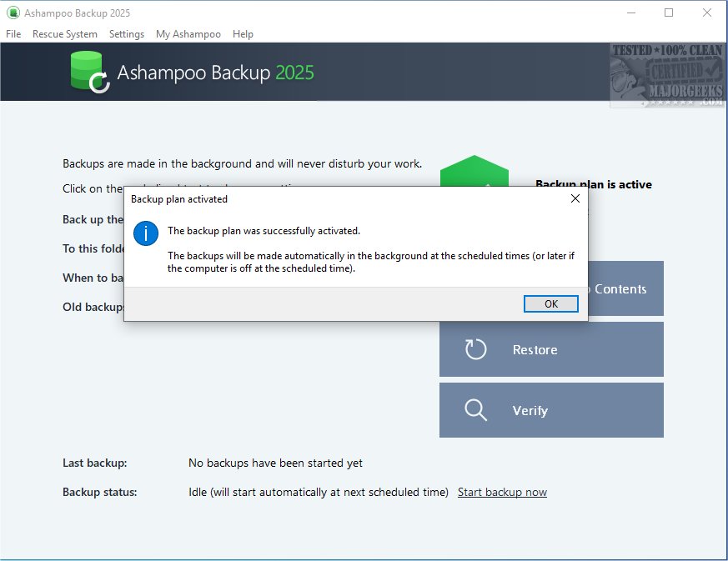This screenshot has width=728, height=561.
Task: Click the Start backup now link
Action: (502, 492)
